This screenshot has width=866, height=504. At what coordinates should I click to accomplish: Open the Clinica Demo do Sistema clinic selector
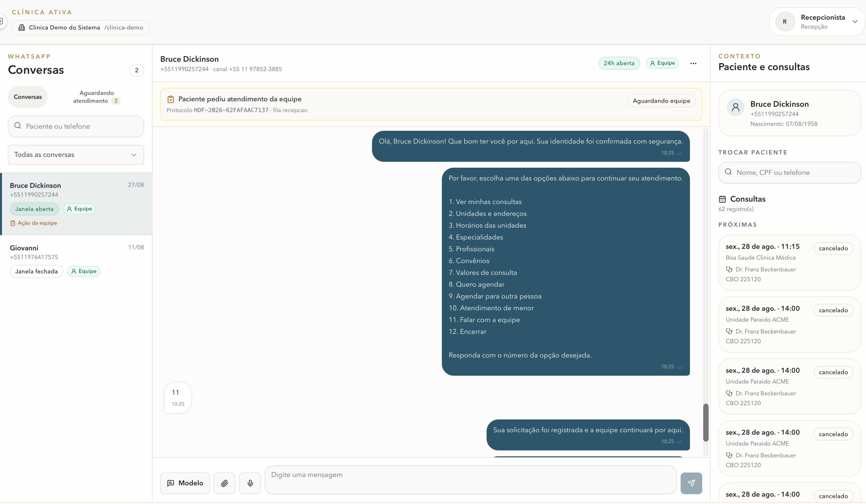pos(81,28)
